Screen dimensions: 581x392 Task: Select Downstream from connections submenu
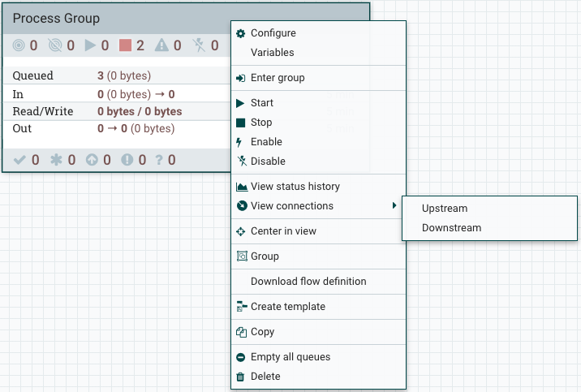[x=451, y=228]
